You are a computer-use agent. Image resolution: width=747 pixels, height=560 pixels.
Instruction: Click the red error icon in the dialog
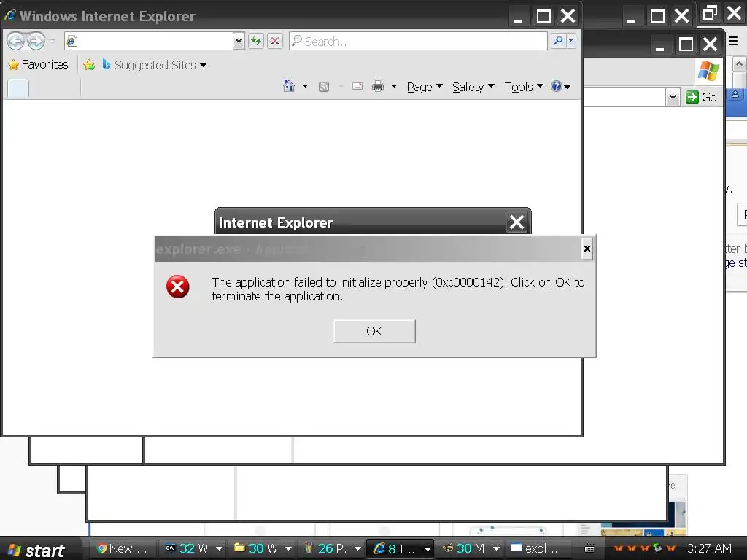tap(178, 287)
